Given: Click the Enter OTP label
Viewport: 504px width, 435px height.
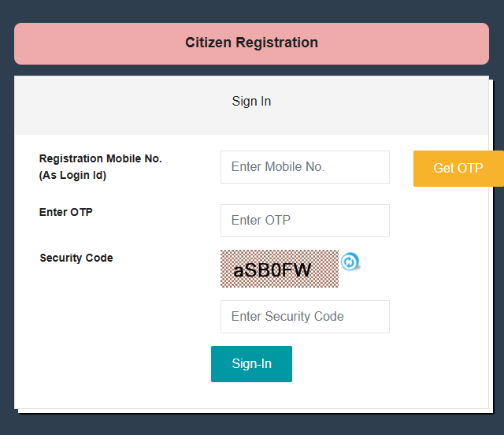Looking at the screenshot, I should (66, 212).
